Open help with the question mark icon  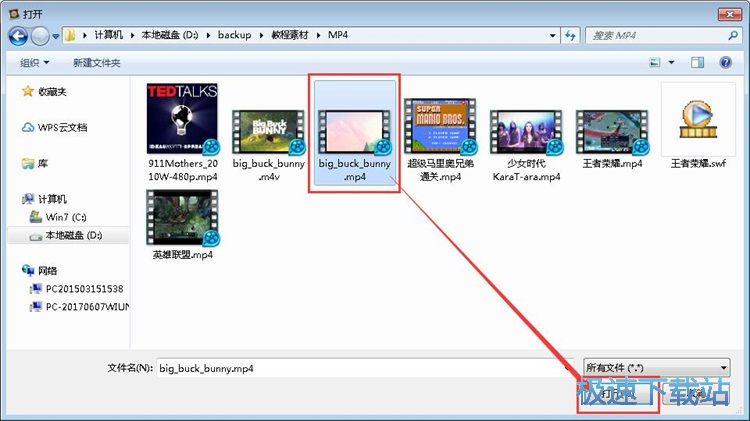(726, 63)
